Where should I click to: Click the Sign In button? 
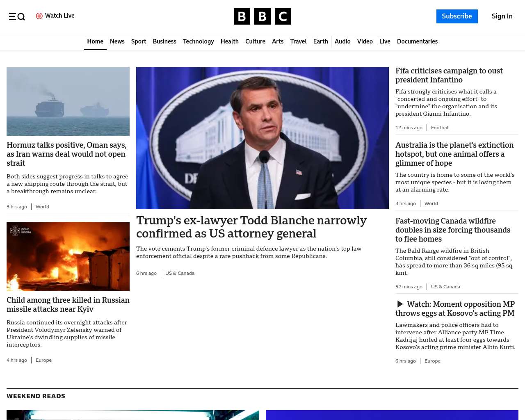pyautogui.click(x=502, y=16)
